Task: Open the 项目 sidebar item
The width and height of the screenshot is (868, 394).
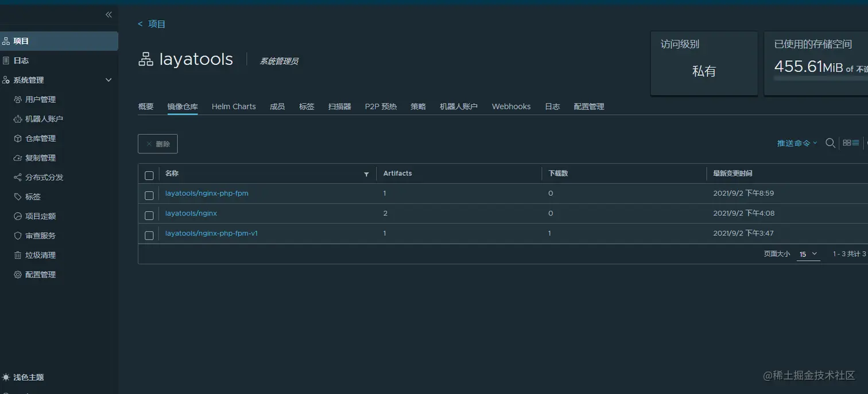Action: pos(59,41)
